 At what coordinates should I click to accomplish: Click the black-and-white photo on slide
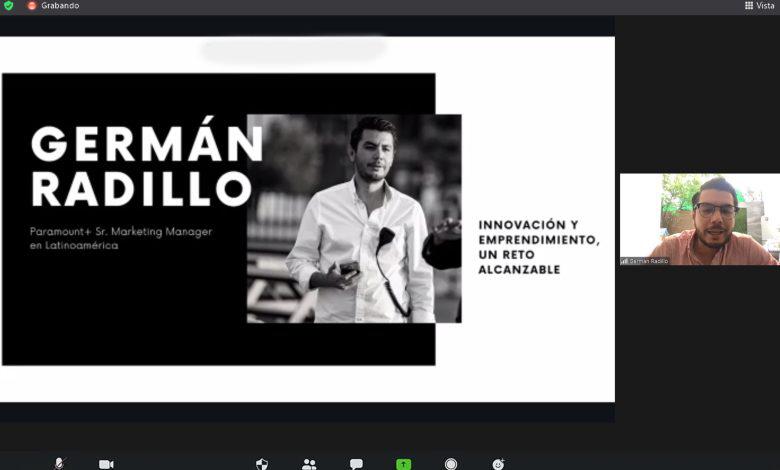tap(354, 218)
